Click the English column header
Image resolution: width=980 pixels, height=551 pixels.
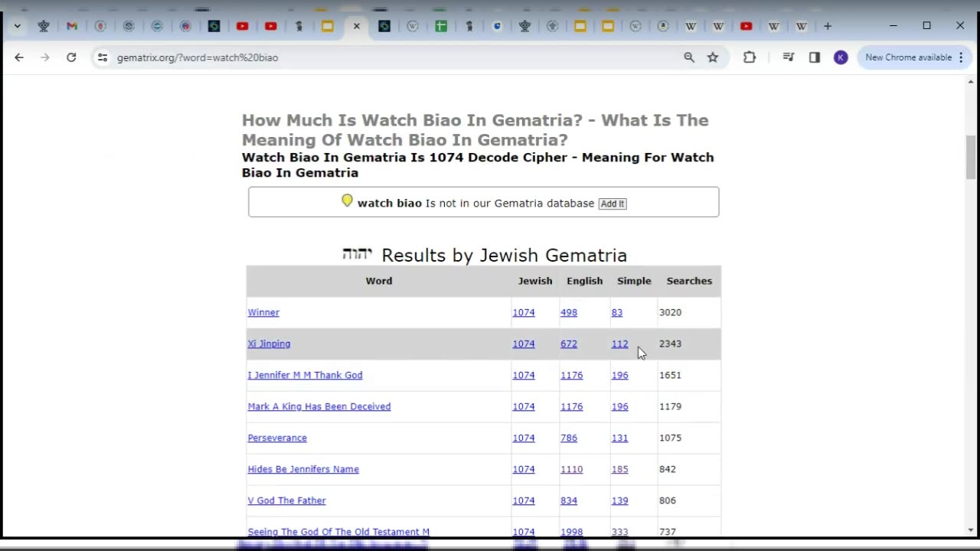[585, 281]
